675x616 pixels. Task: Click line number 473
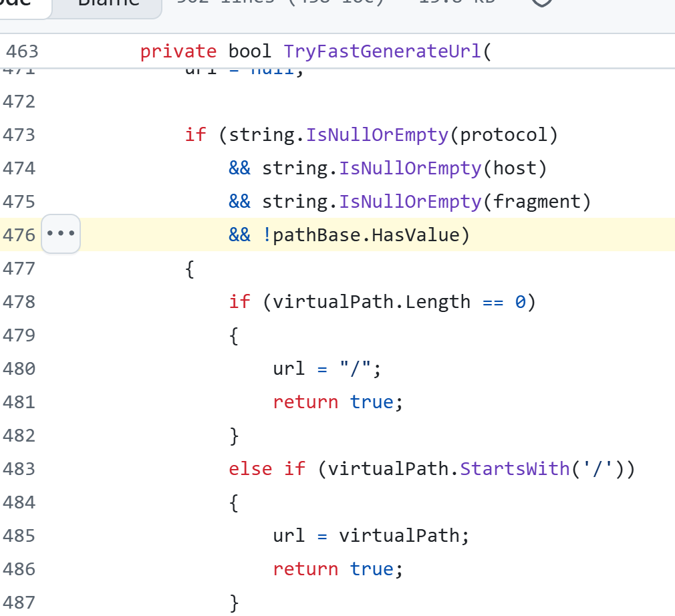coord(19,135)
